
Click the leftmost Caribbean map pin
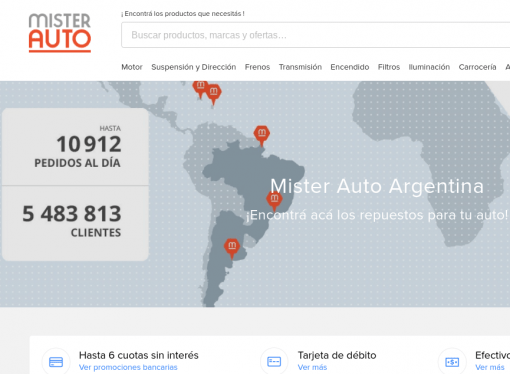pos(200,89)
